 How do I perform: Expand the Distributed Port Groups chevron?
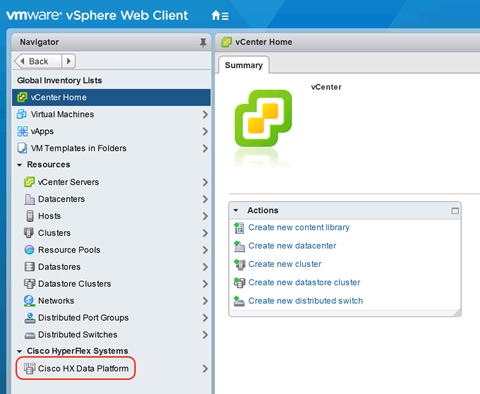205,318
